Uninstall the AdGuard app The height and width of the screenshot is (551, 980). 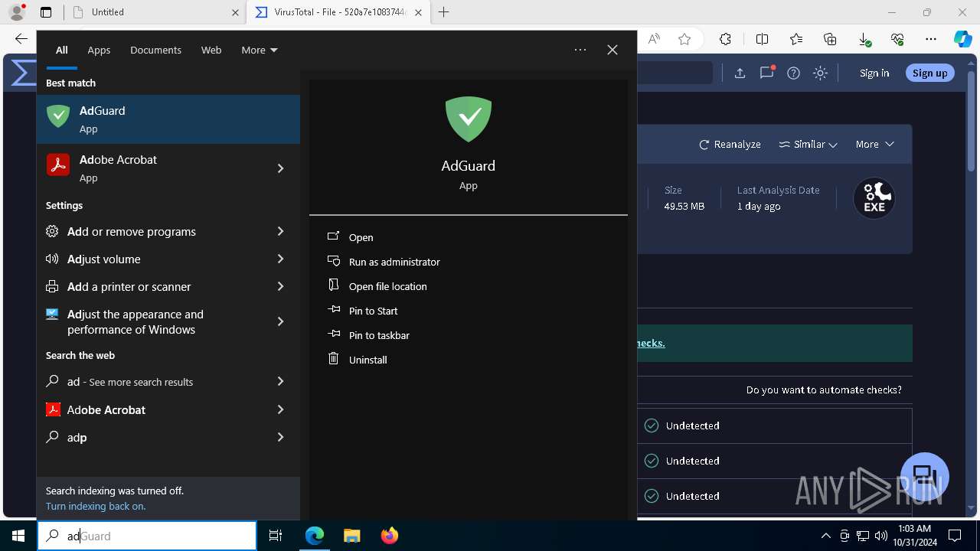(367, 360)
